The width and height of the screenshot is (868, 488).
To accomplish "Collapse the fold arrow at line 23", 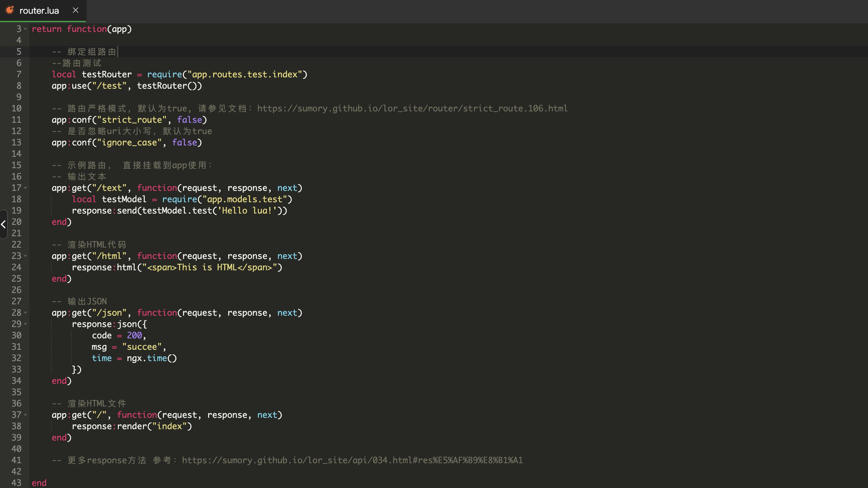I will pos(26,256).
